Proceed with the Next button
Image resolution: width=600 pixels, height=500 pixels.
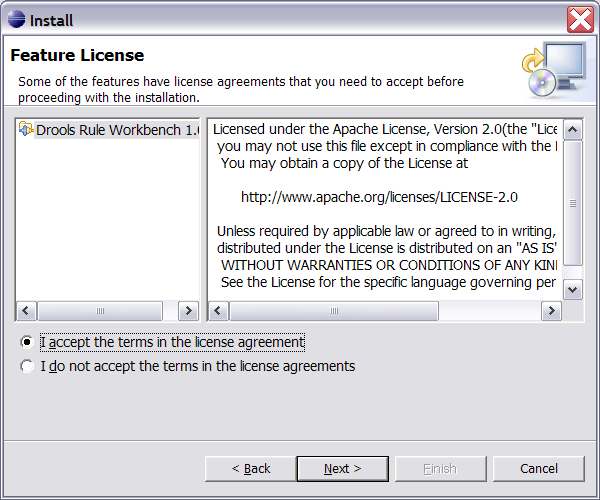(342, 468)
